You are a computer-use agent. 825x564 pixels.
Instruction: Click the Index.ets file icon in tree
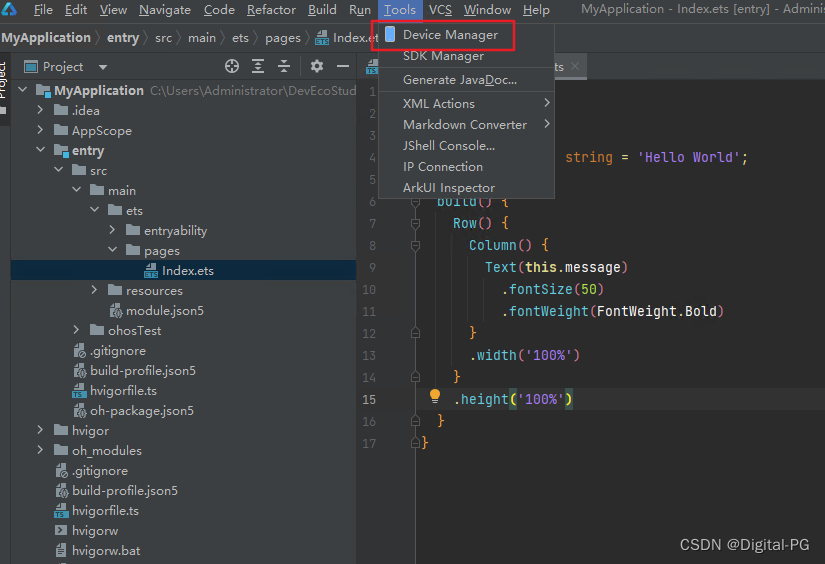tap(151, 270)
